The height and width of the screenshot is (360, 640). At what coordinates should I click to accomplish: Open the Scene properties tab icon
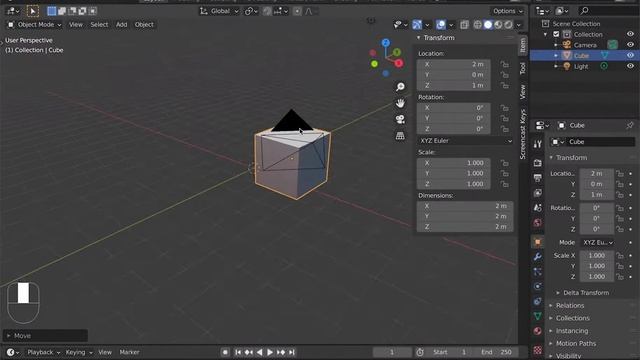538,208
